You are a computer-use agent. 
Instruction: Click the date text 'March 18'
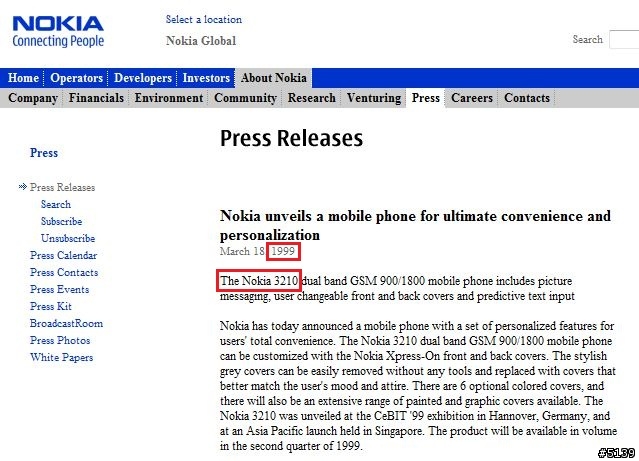(x=242, y=251)
